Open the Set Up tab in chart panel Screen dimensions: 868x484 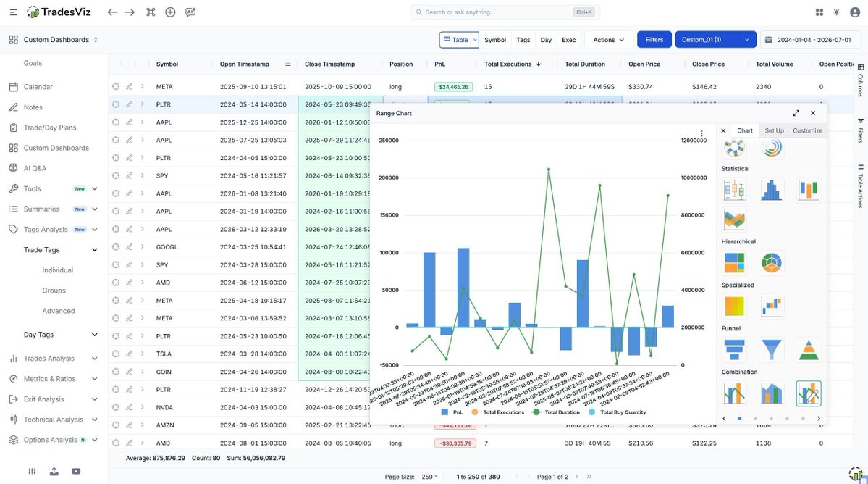775,130
